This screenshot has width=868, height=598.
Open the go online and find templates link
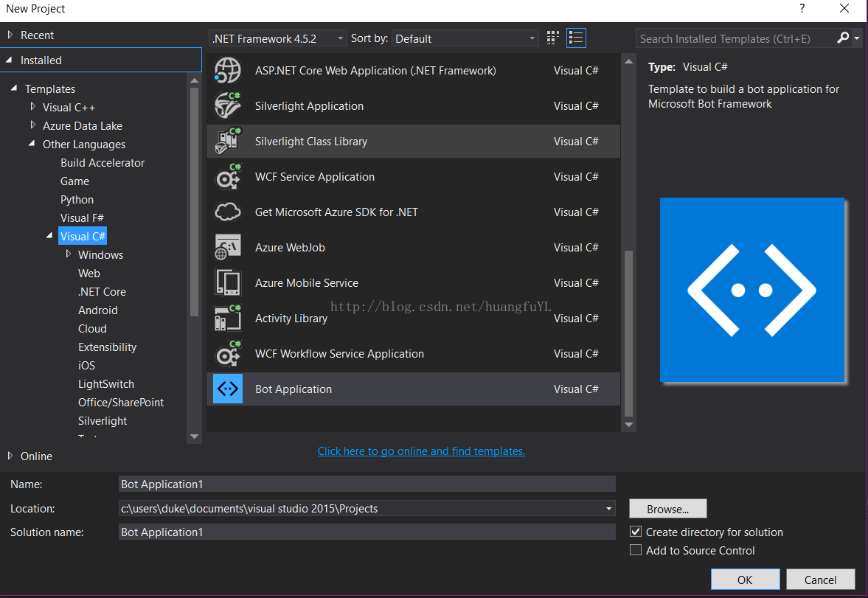(420, 451)
